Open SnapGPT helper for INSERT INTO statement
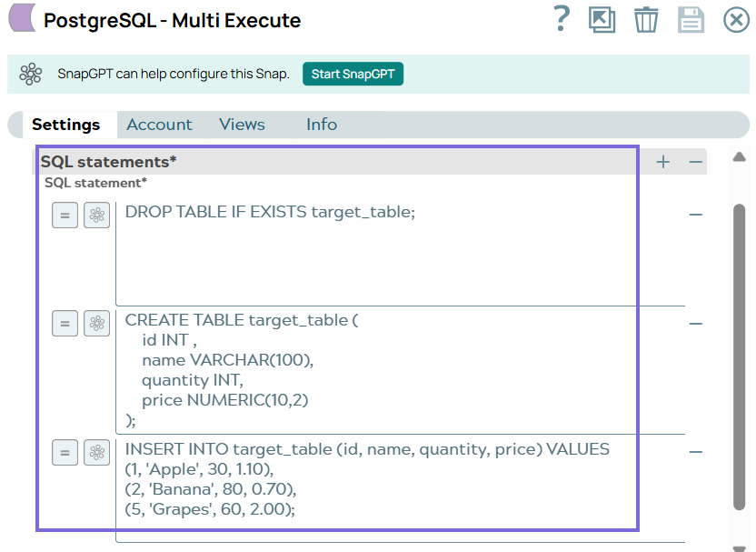Screen dimensions: 756x552 pyautogui.click(x=97, y=453)
